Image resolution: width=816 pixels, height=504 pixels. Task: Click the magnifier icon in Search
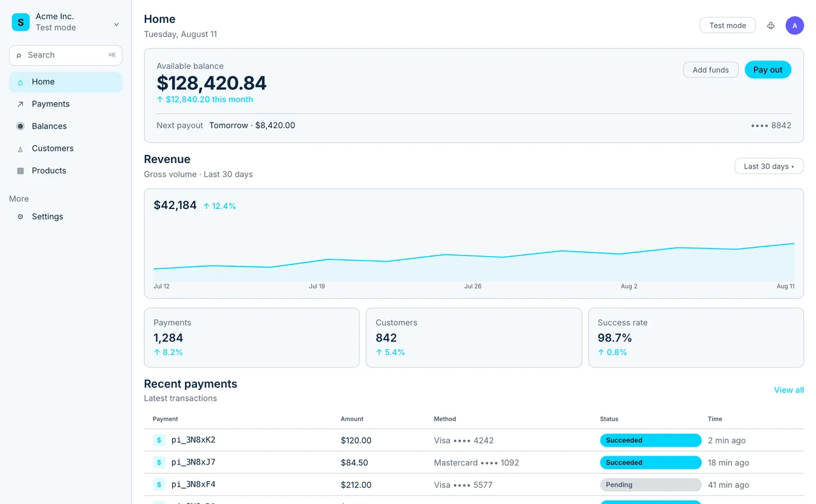tap(19, 55)
